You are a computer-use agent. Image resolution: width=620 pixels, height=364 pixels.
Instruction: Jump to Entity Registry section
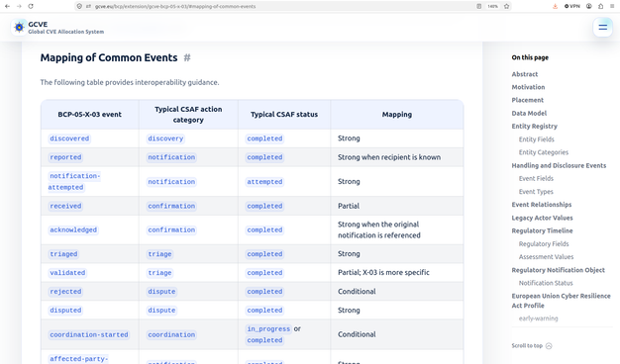click(534, 127)
